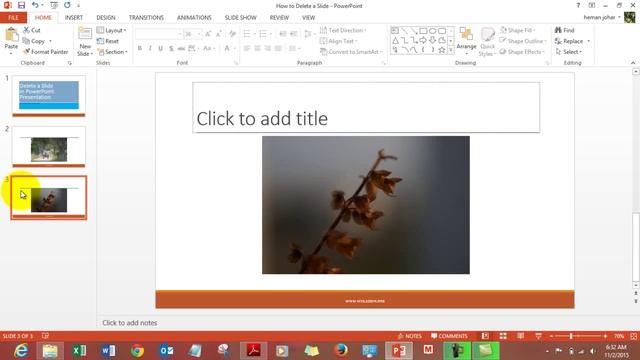Open the REVIEW tab

[279, 18]
